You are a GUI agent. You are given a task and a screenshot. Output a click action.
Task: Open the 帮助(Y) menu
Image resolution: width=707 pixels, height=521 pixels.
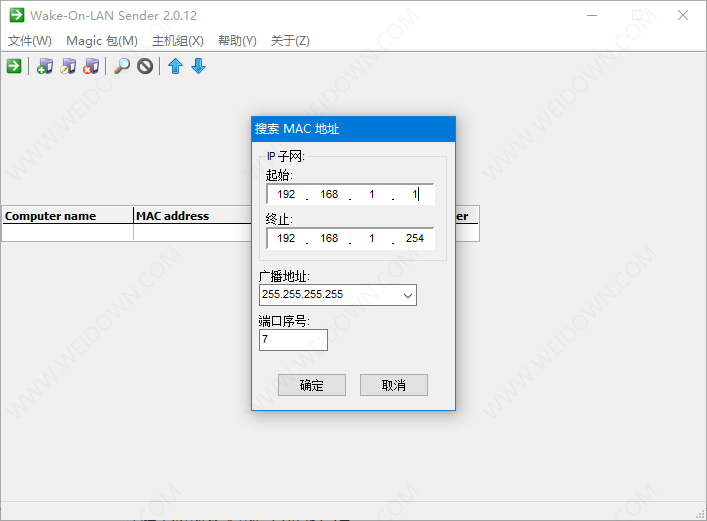coord(237,41)
